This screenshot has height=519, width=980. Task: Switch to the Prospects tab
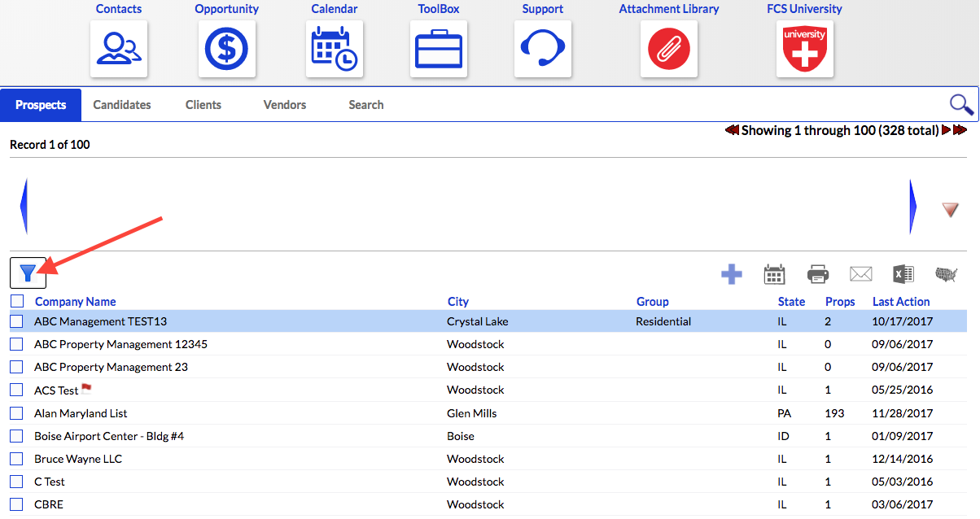41,104
